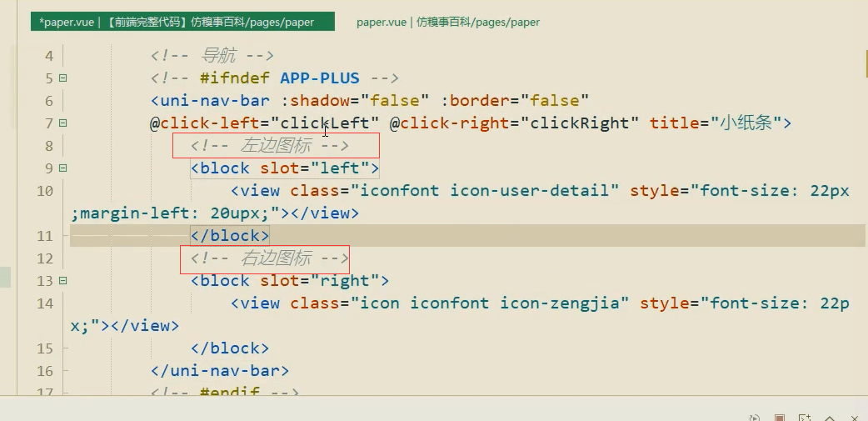Image resolution: width=868 pixels, height=421 pixels.
Task: Click line number 15 in the gutter
Action: [45, 348]
